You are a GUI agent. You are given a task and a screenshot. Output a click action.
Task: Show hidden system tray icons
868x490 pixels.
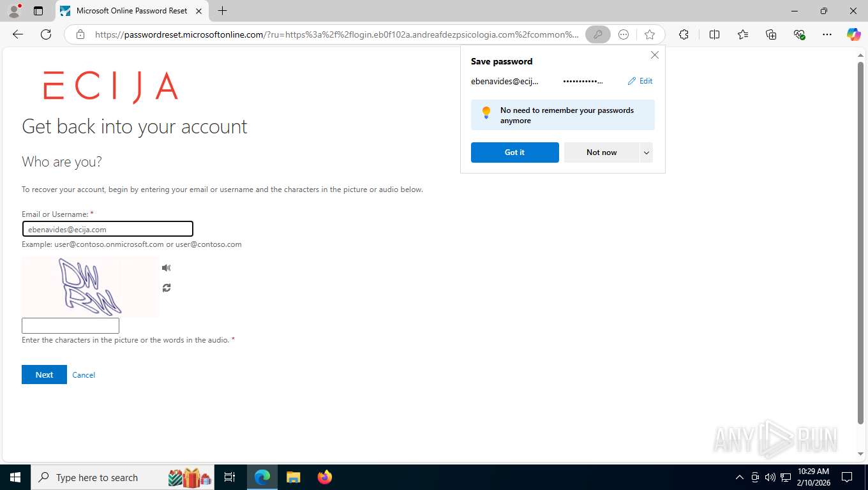click(739, 477)
